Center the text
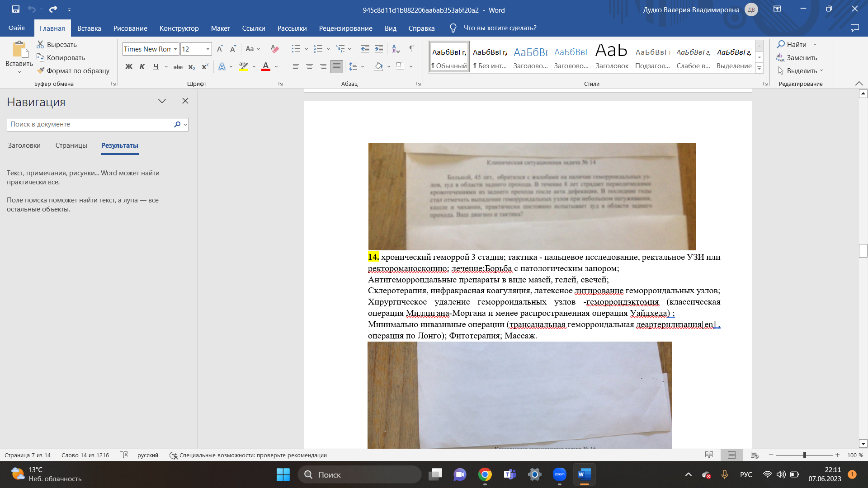868x488 pixels. coord(310,66)
